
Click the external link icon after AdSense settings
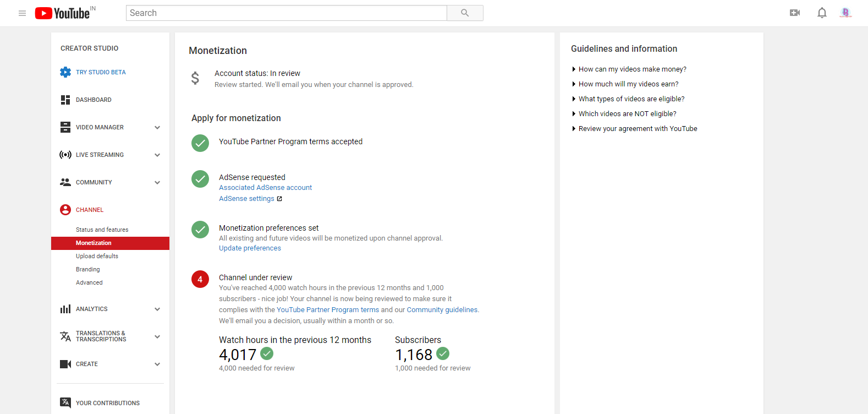point(279,199)
